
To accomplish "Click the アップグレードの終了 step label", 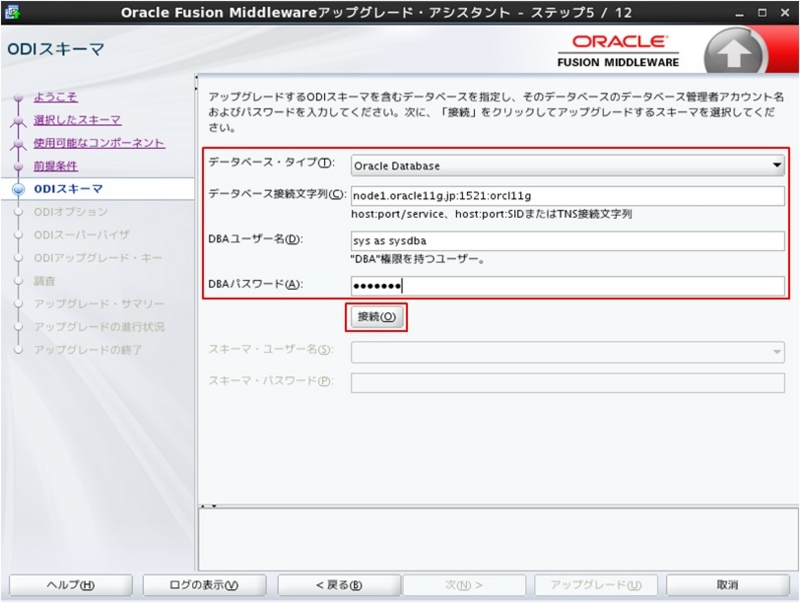I will pos(88,349).
